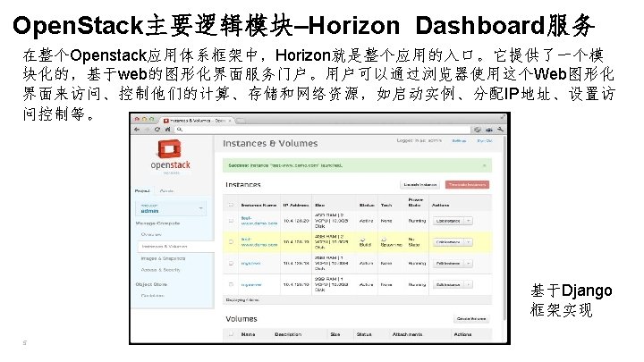Click the Displaying 4 items footer text
644x362 pixels.
coord(242,300)
